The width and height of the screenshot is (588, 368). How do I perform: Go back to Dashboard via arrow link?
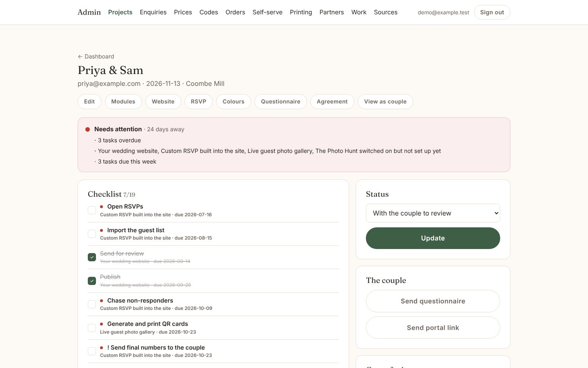click(x=96, y=56)
